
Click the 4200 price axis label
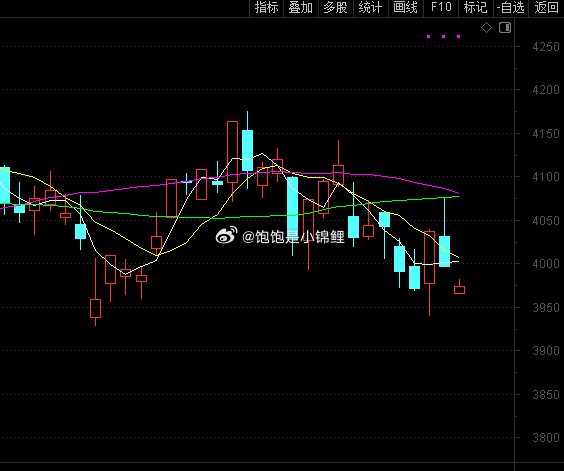pos(546,90)
